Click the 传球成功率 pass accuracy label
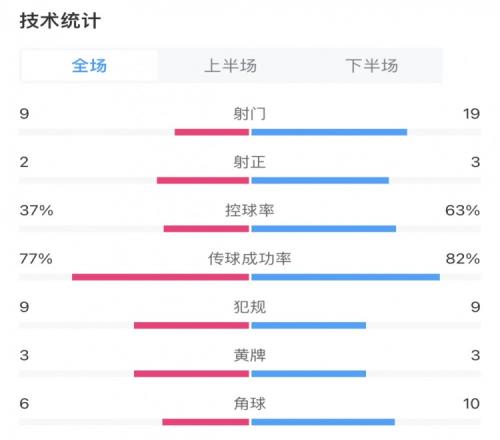500x440 pixels. (249, 259)
